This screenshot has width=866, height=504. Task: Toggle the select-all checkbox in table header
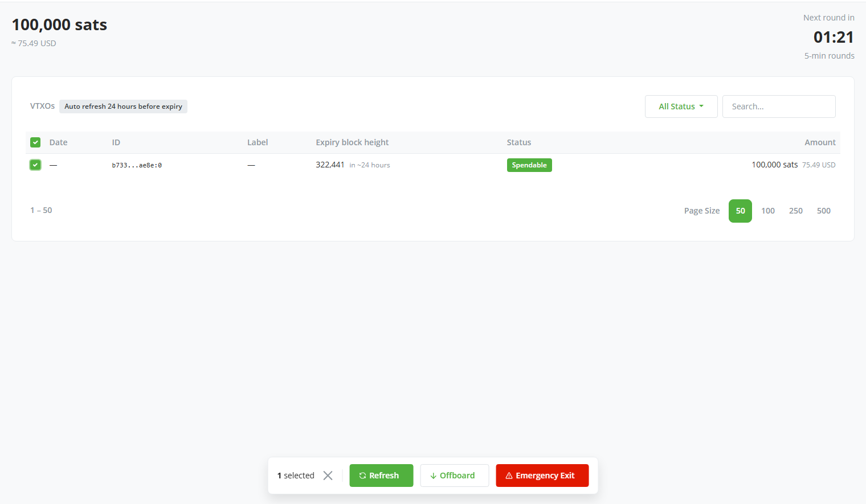click(x=35, y=142)
